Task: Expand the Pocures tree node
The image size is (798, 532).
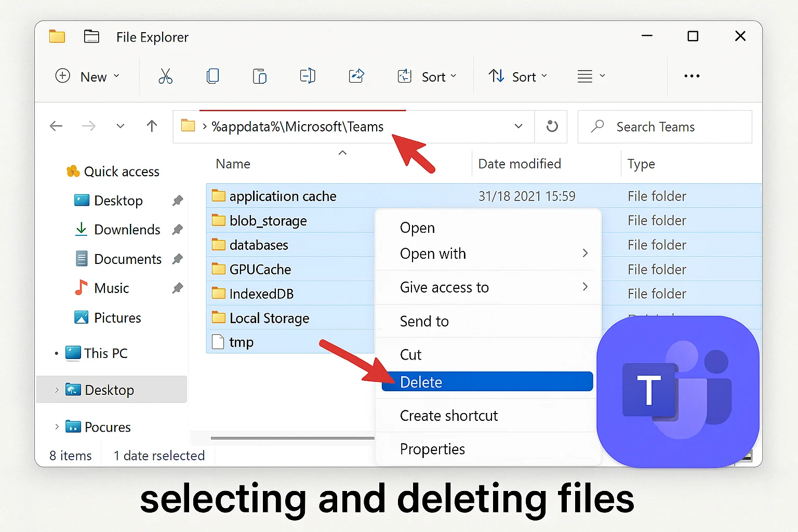Action: (57, 427)
